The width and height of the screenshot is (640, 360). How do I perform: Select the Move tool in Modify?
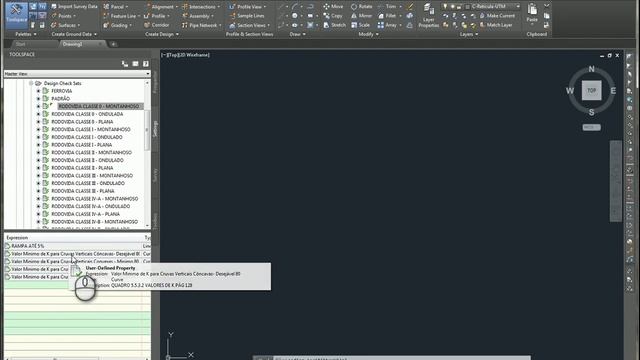[x=333, y=7]
